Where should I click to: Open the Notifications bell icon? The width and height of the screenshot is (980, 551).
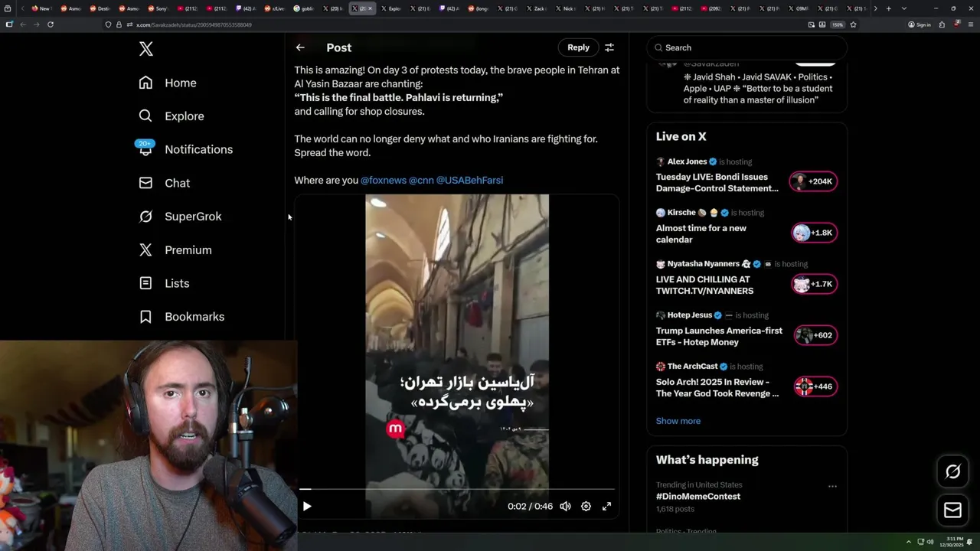145,148
